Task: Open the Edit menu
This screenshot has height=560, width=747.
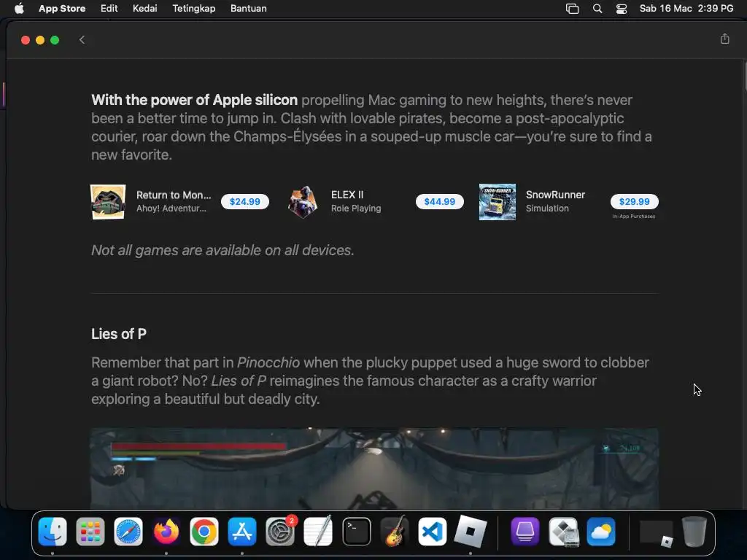Action: [x=109, y=9]
